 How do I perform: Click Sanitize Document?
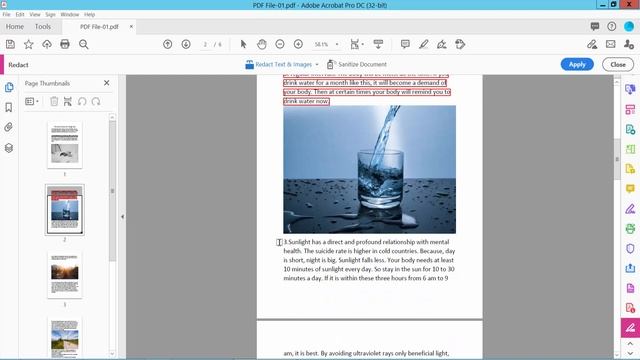[x=357, y=64]
